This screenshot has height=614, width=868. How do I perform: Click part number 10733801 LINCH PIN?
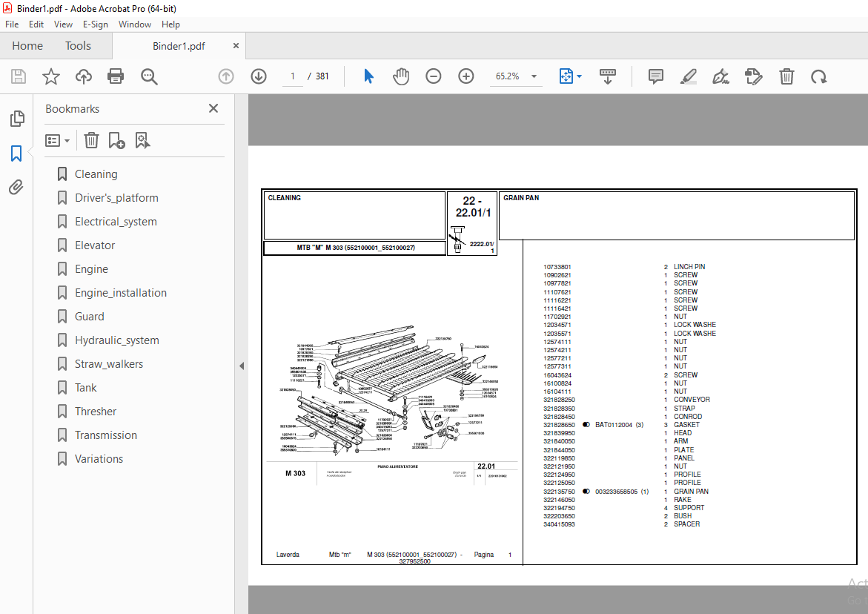click(624, 267)
